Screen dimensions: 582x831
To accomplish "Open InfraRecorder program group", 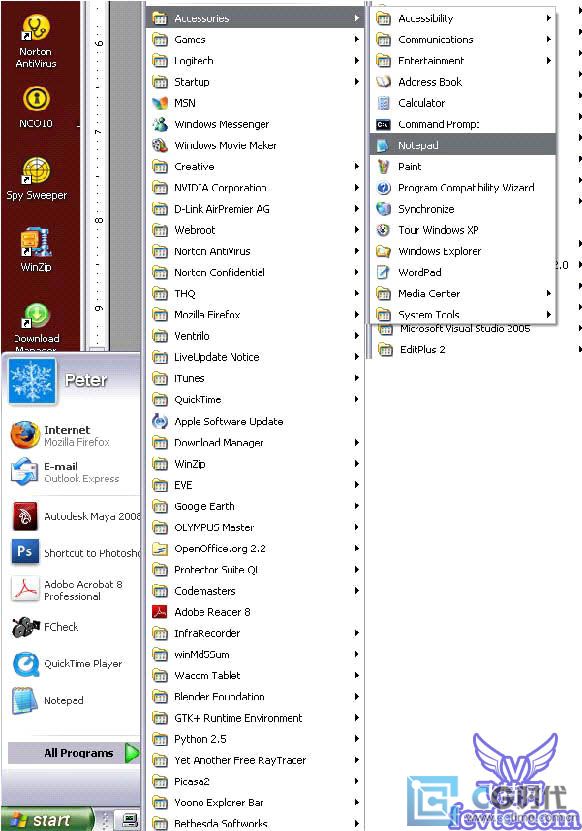I will point(255,633).
